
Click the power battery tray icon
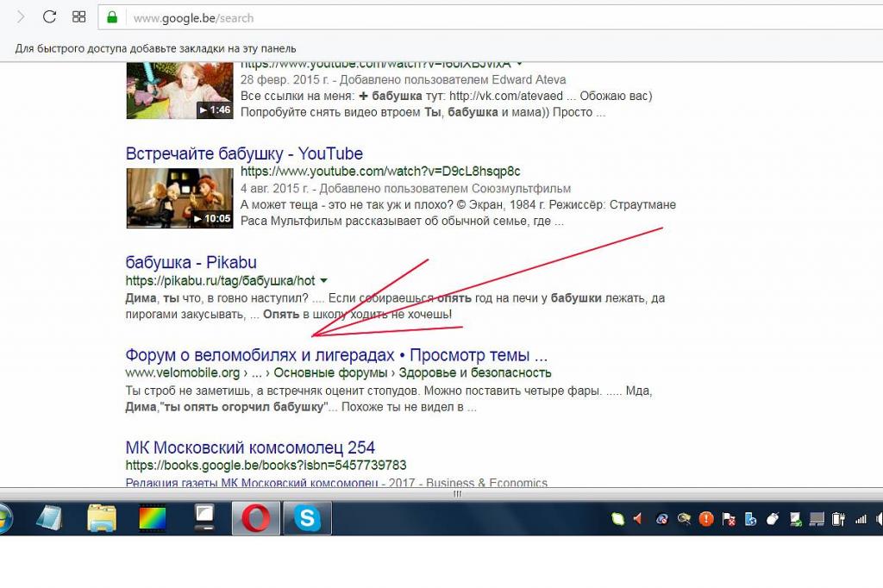838,519
